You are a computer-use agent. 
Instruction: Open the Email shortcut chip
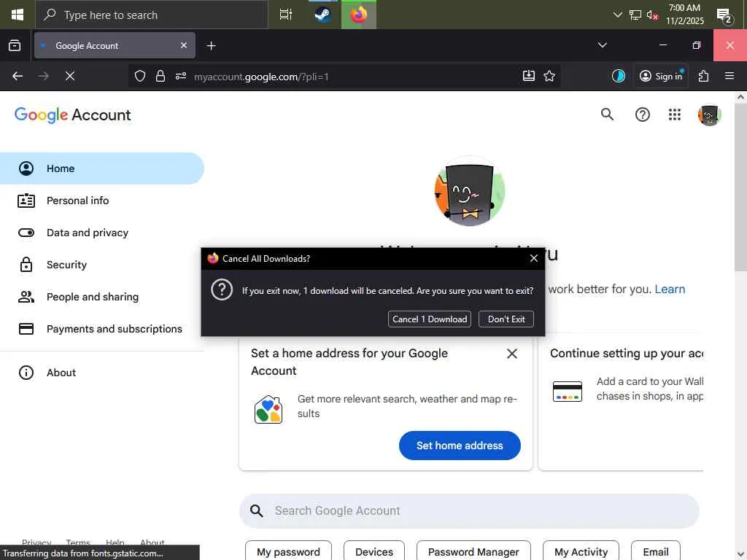(656, 551)
